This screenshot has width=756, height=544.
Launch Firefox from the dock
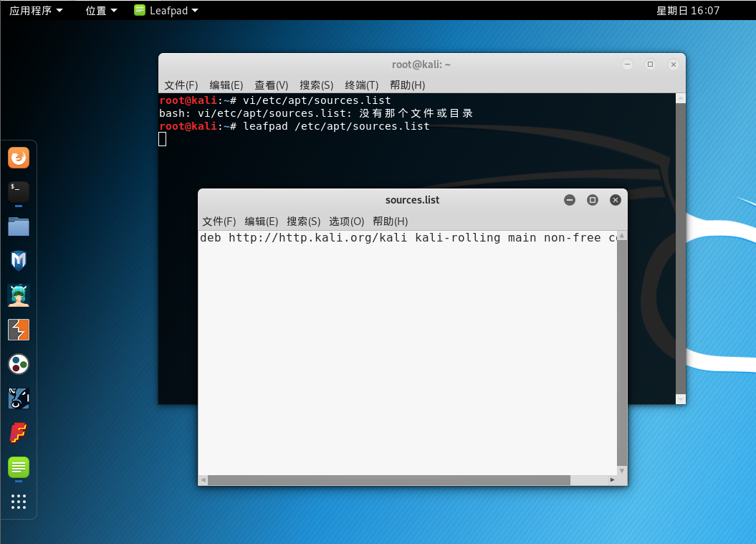[19, 158]
